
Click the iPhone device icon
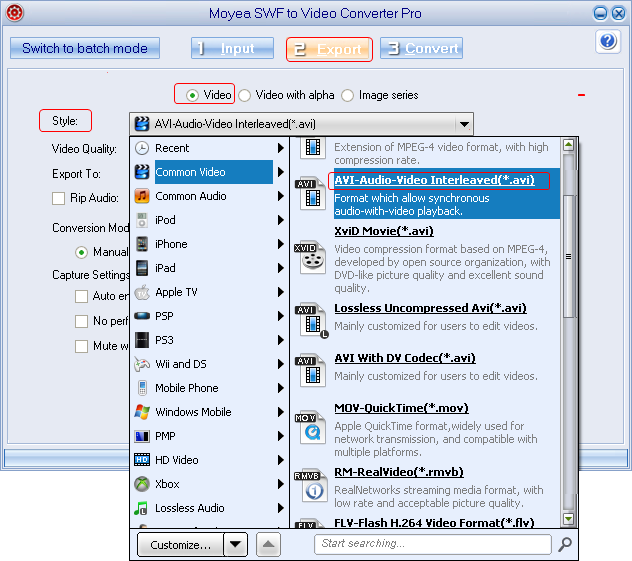coord(142,244)
